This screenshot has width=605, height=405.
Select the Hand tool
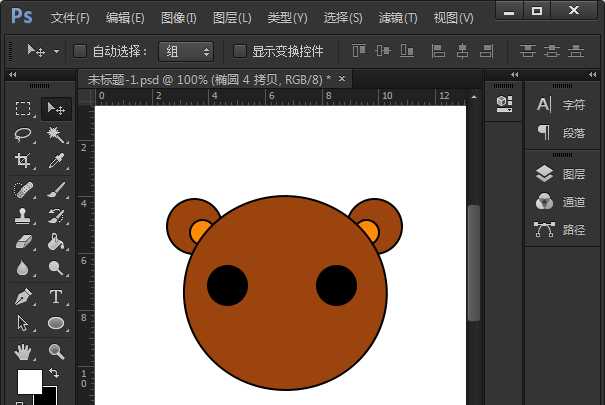(23, 351)
